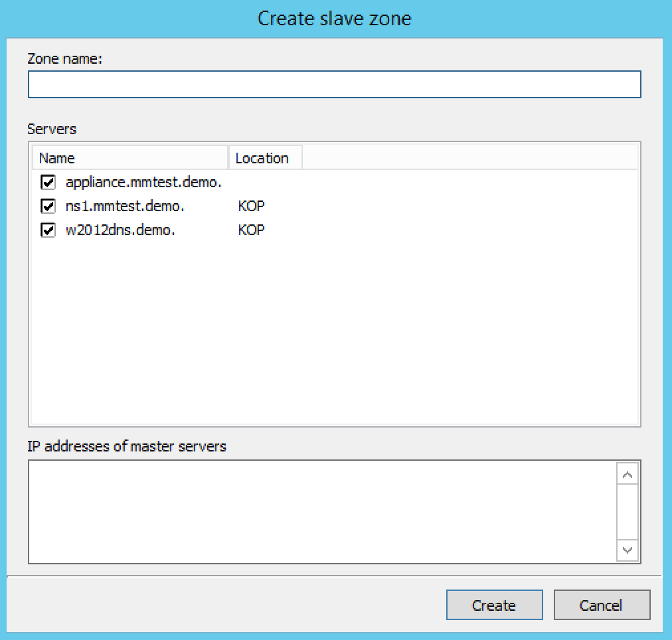Click the Zone name input field

pyautogui.click(x=334, y=84)
